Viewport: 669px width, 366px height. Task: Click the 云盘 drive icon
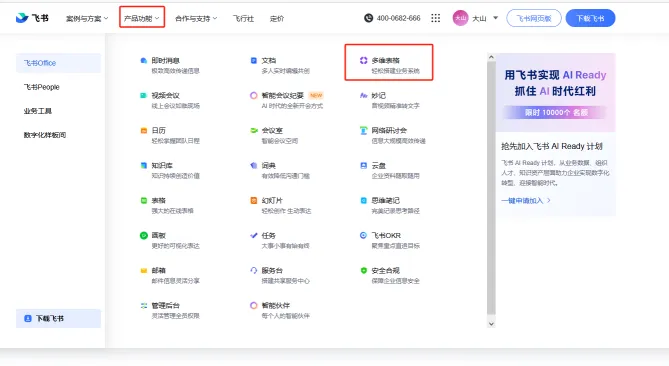364,166
